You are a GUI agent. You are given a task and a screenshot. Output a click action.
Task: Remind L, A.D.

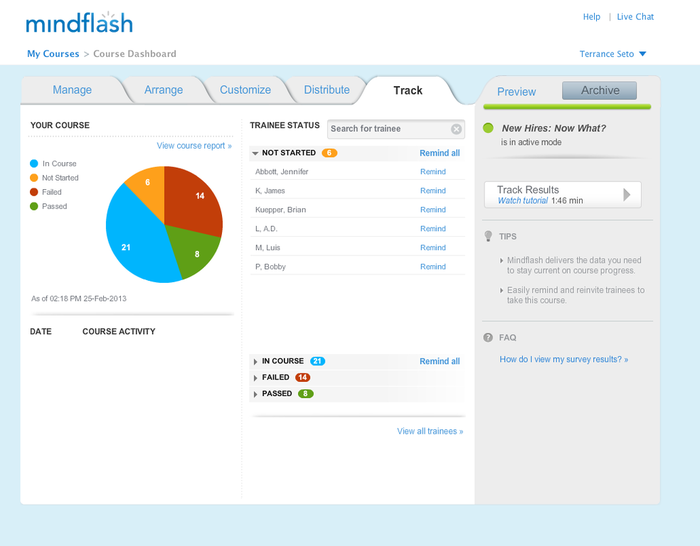(x=433, y=229)
